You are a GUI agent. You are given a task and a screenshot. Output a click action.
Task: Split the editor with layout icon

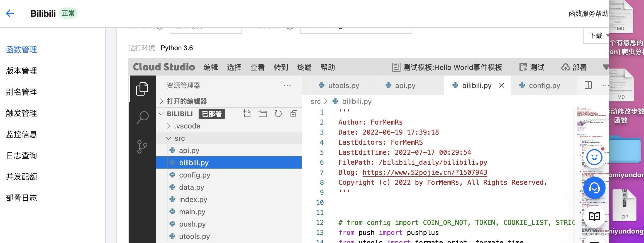tap(588, 85)
